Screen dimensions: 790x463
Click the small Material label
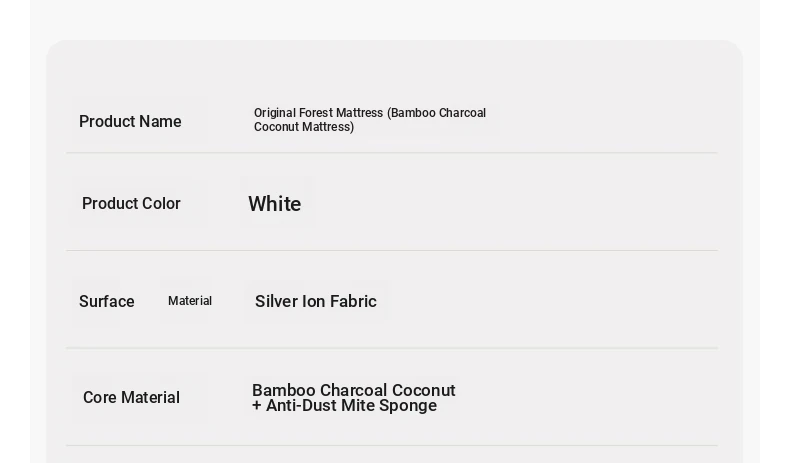click(190, 301)
